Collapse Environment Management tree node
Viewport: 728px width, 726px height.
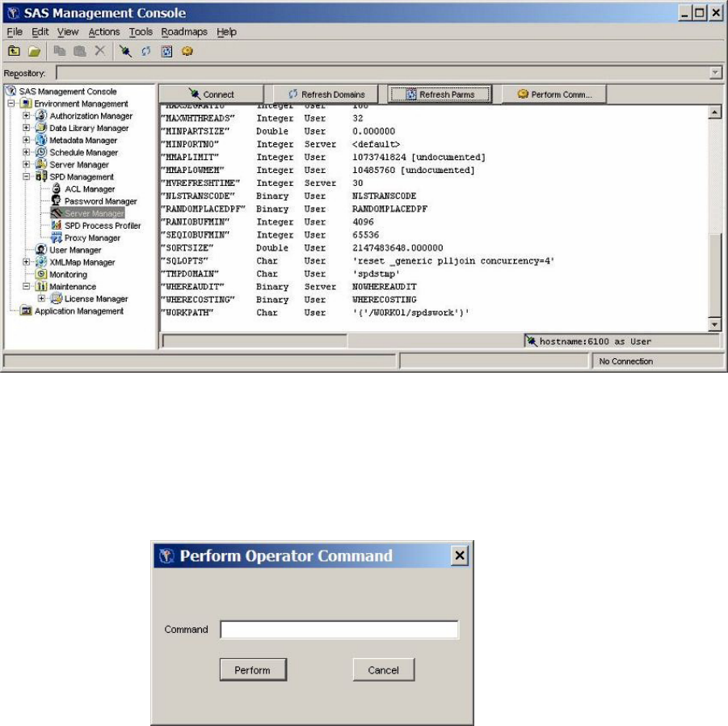click(x=11, y=103)
